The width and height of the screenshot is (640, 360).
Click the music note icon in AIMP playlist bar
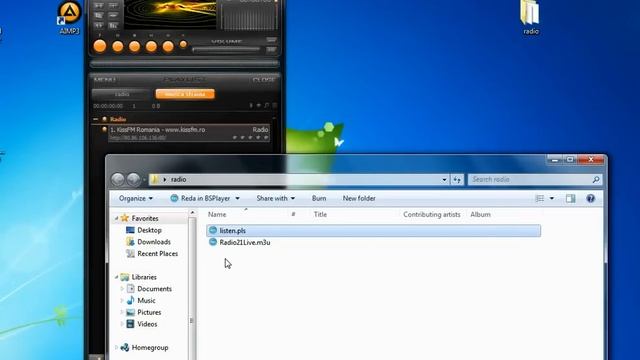(x=267, y=106)
